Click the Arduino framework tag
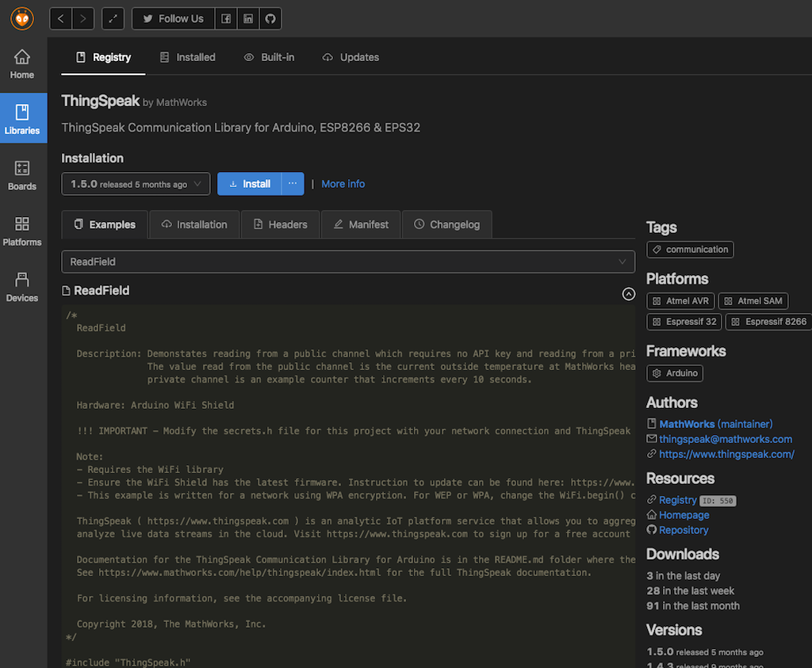The image size is (812, 668). point(675,373)
